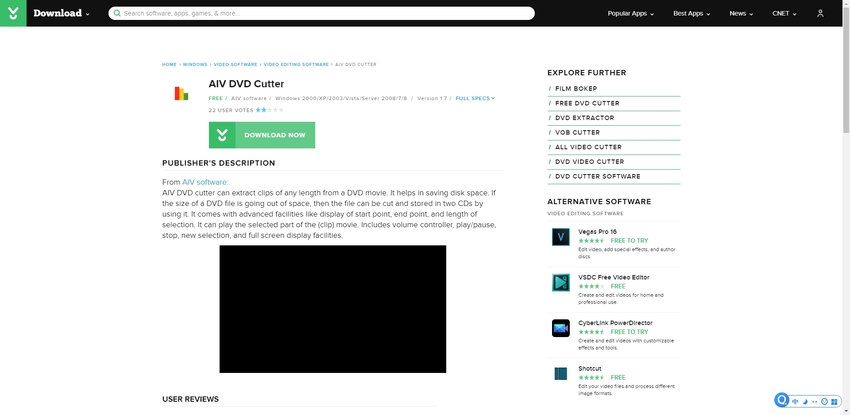The height and width of the screenshot is (415, 850).
Task: Go to WINDOWS breadcrumb
Action: pos(195,64)
